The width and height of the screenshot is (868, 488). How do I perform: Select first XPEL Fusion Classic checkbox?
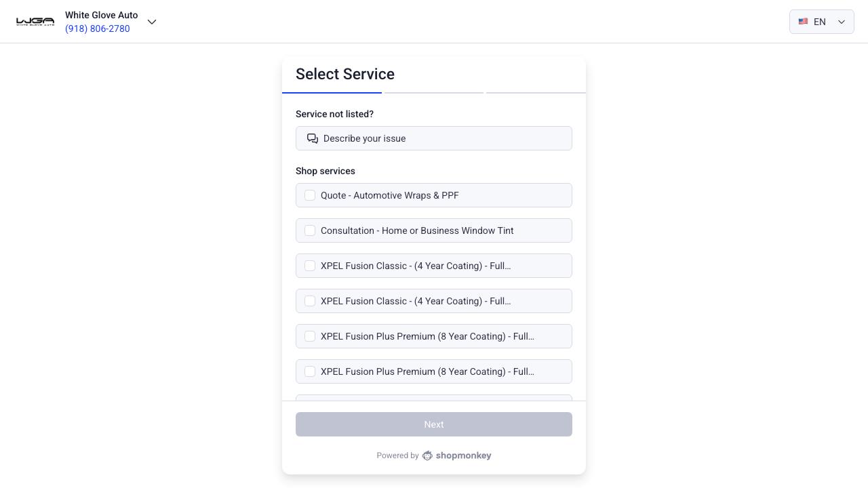[x=310, y=266]
